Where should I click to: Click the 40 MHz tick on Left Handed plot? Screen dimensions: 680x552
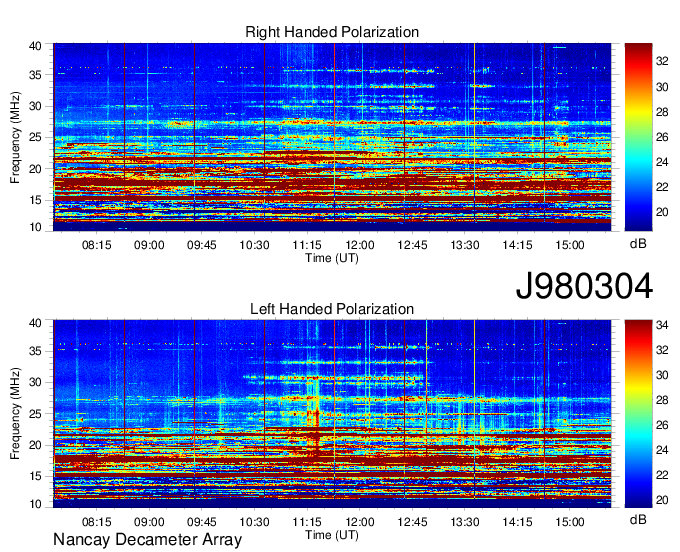(35, 323)
